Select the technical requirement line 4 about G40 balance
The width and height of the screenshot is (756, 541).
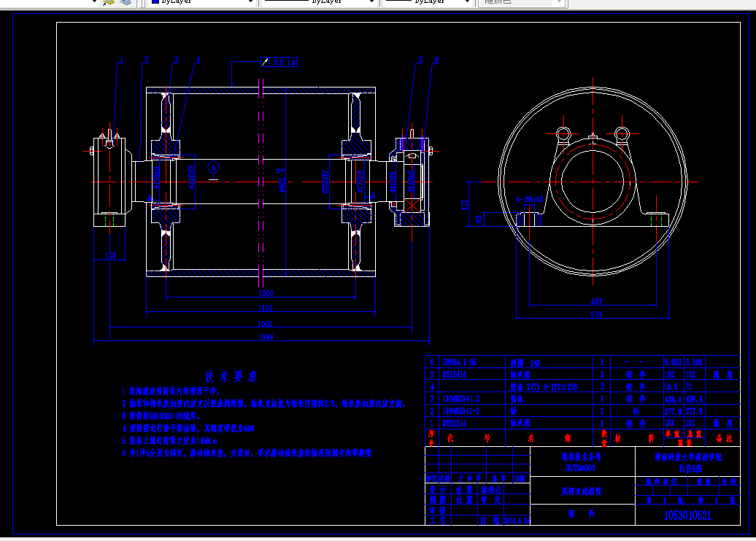tap(188, 428)
